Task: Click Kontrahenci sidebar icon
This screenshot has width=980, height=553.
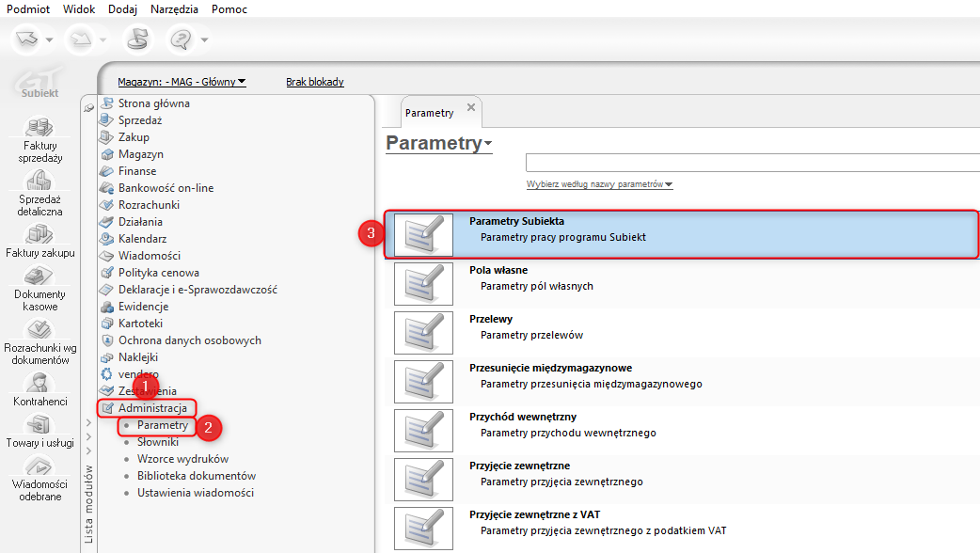Action: (x=39, y=383)
